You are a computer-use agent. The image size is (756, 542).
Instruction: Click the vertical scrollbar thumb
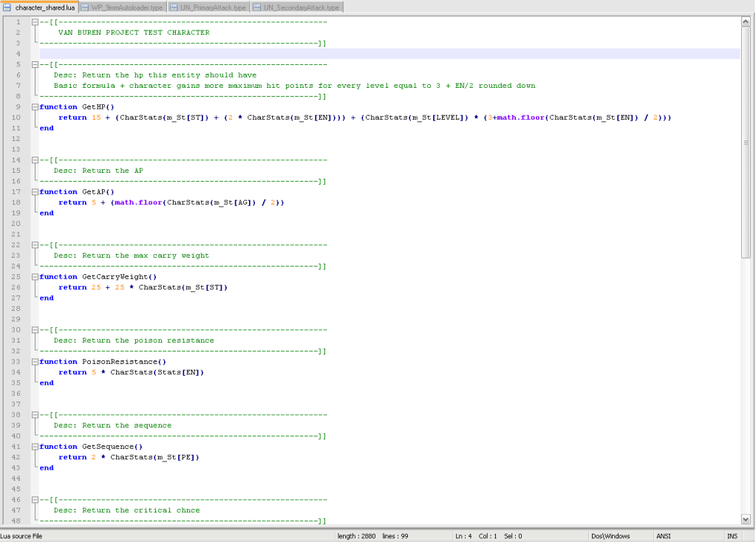pyautogui.click(x=746, y=142)
